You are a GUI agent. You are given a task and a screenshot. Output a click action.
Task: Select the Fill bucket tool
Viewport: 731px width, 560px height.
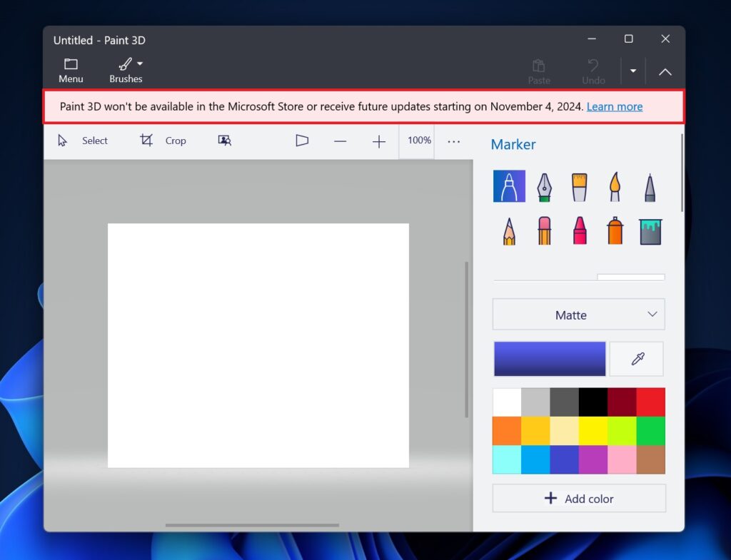tap(650, 230)
